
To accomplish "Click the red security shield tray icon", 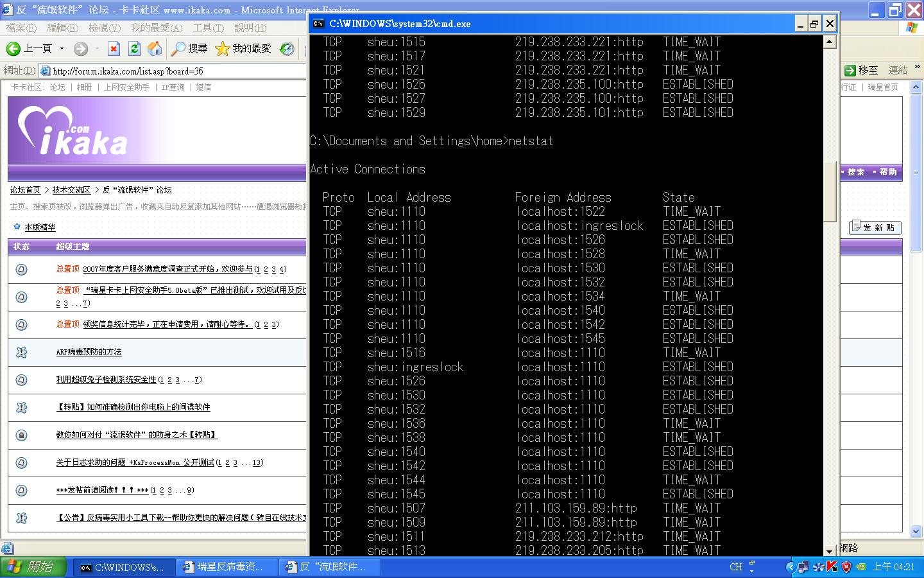I will pos(846,566).
